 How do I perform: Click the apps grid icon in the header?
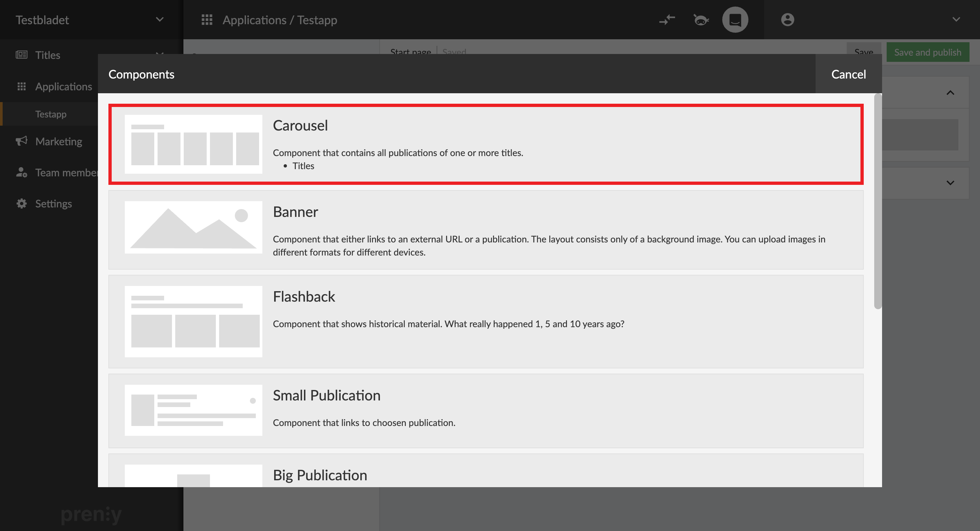(x=207, y=20)
